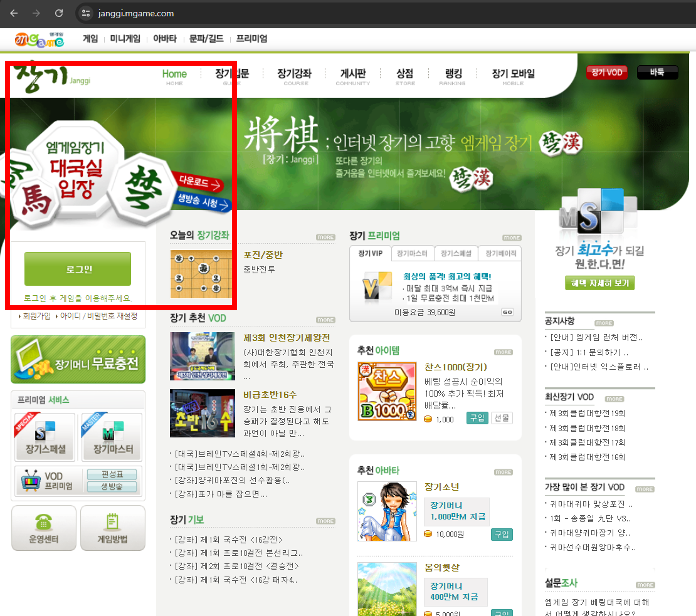This screenshot has height=616, width=696.
Task: Click 구입 for 찬스1000(장기)
Action: pyautogui.click(x=477, y=418)
